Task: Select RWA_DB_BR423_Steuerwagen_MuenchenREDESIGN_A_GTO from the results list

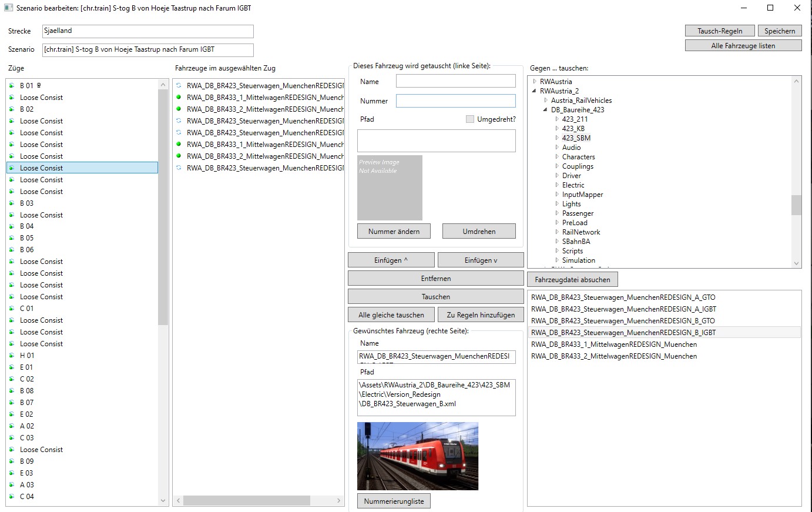Action: tap(623, 297)
